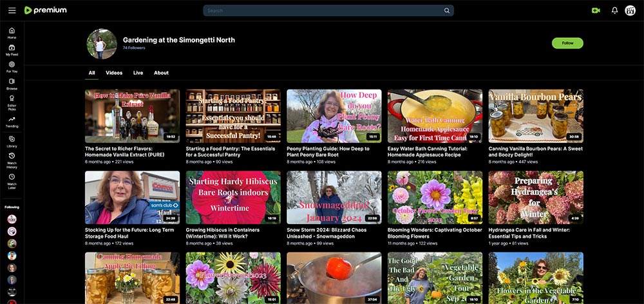The image size is (644, 304).
Task: Click '11 months ago • 122 views' text
Action: (412, 243)
